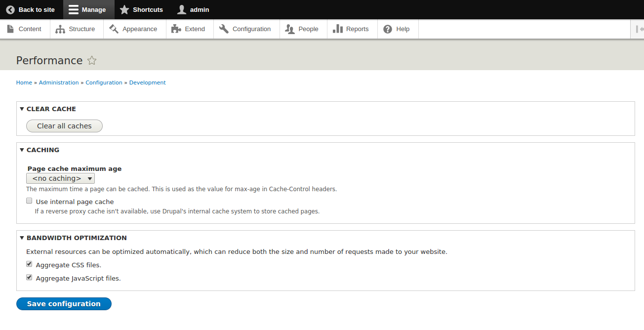Screen dimensions: 644x330
Task: Open the Appearance section
Action: point(114,29)
